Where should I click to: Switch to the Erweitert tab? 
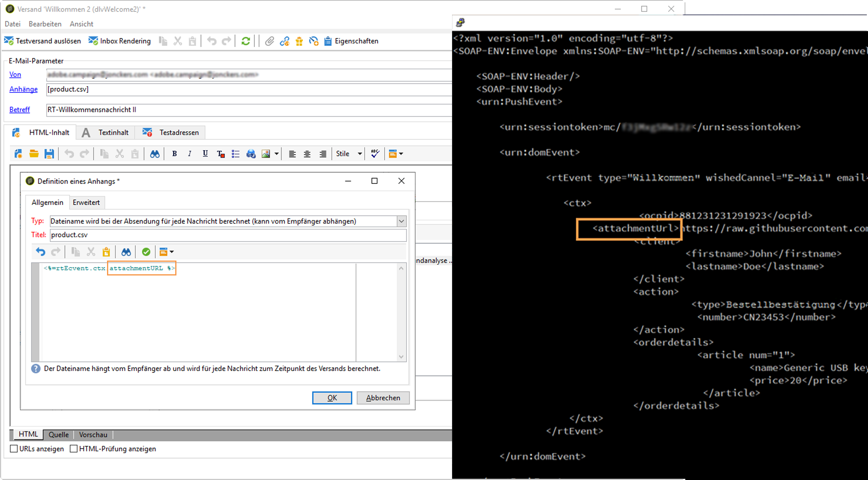coord(86,203)
